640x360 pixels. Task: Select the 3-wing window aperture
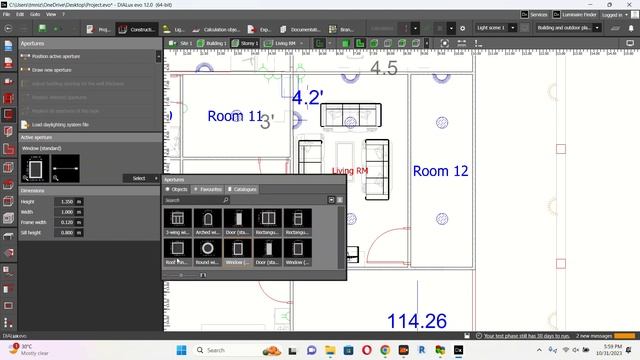pyautogui.click(x=178, y=222)
